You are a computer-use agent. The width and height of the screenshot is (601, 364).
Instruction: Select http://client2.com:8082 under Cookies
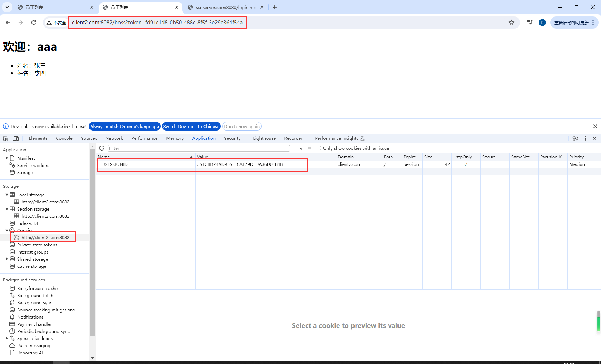45,237
